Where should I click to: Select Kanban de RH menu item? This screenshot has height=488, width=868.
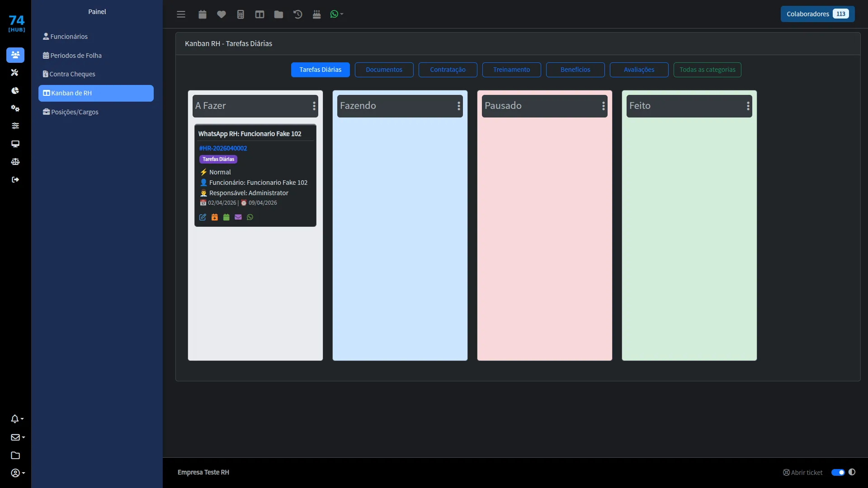tap(96, 93)
